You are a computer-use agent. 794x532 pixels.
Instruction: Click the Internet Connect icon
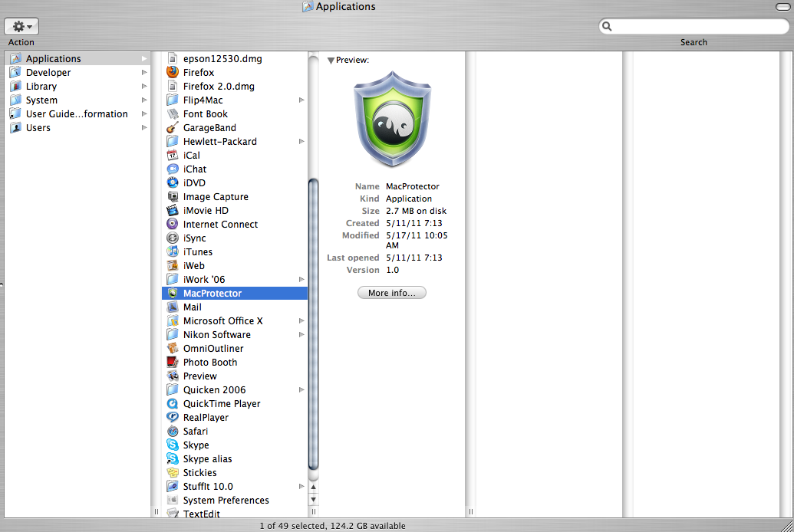(x=173, y=225)
